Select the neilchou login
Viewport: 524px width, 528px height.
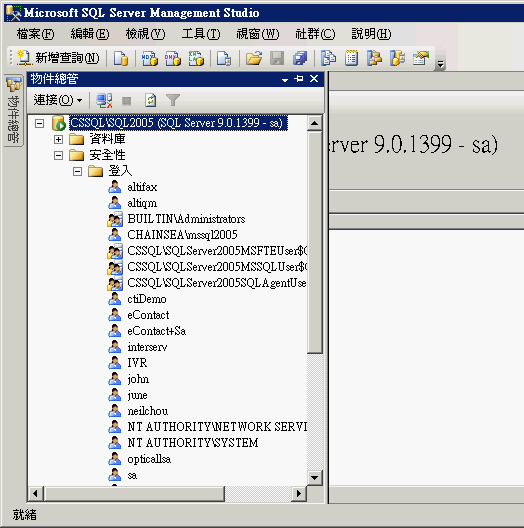(x=148, y=411)
